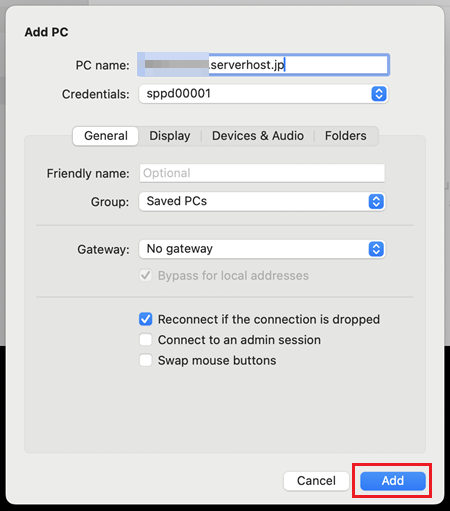
Task: Click the Reconnect if connection dropped label
Action: [269, 319]
